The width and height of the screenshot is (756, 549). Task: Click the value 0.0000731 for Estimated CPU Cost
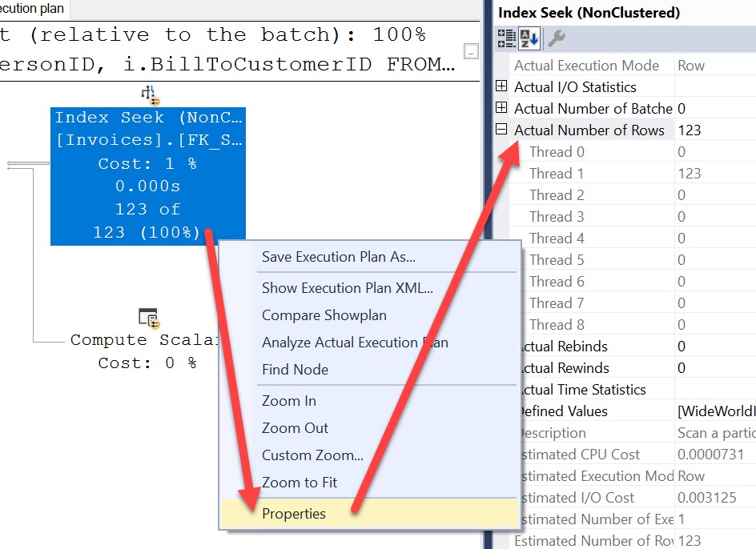pyautogui.click(x=710, y=454)
